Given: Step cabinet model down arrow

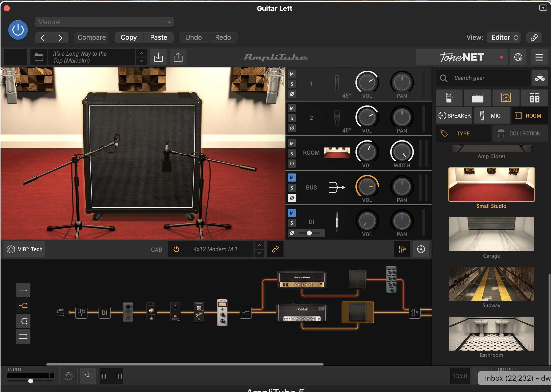Looking at the screenshot, I should (259, 253).
